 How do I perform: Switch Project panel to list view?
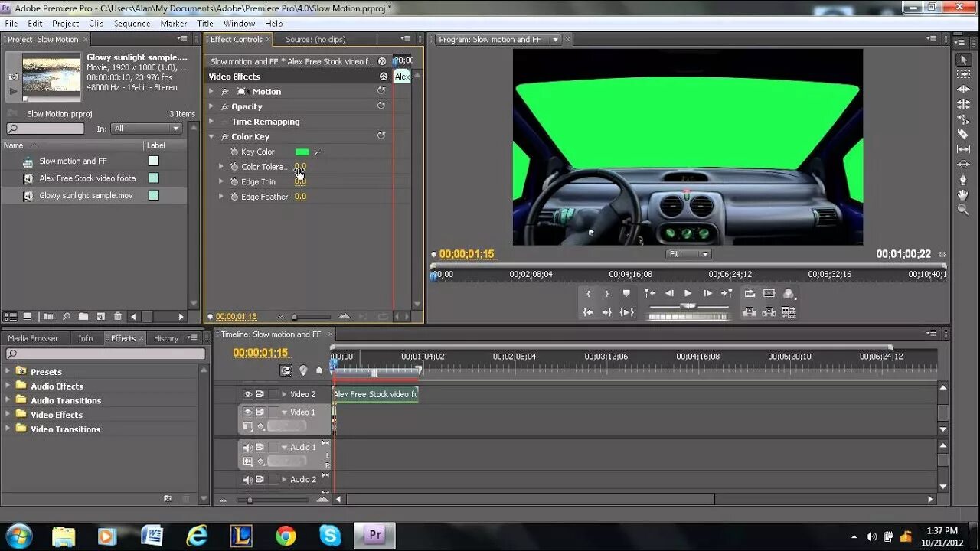click(x=11, y=317)
